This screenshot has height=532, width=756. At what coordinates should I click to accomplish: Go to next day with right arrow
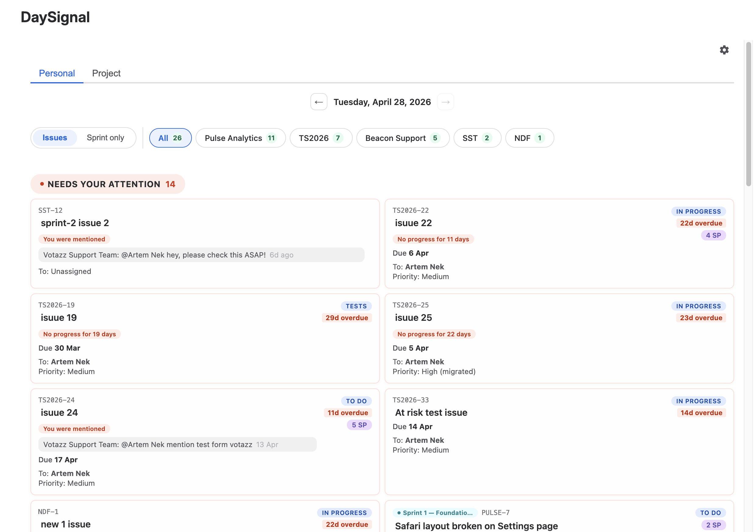tap(445, 102)
